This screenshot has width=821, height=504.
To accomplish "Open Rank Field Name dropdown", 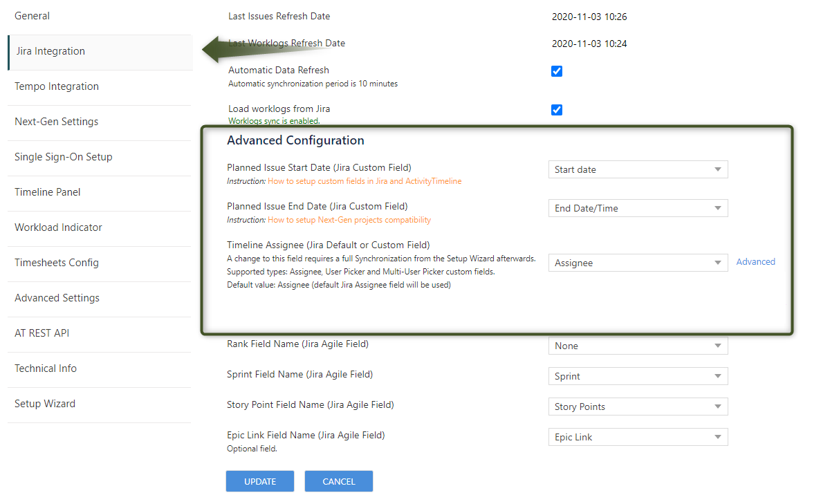I will [x=638, y=346].
